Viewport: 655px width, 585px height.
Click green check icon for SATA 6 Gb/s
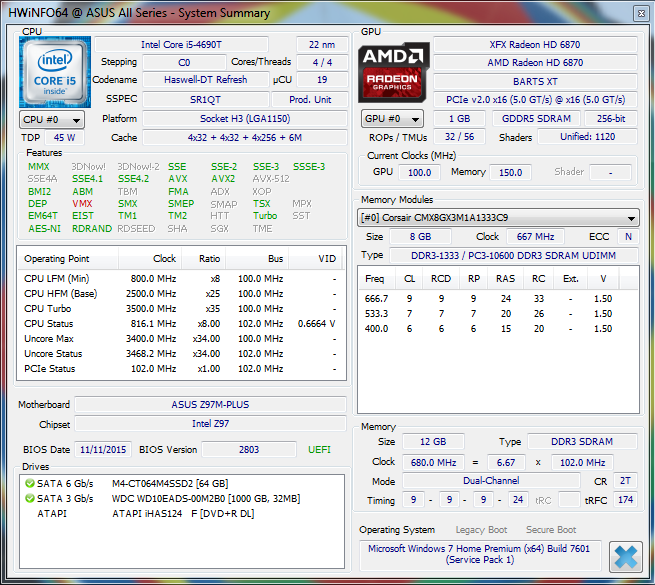(x=30, y=483)
